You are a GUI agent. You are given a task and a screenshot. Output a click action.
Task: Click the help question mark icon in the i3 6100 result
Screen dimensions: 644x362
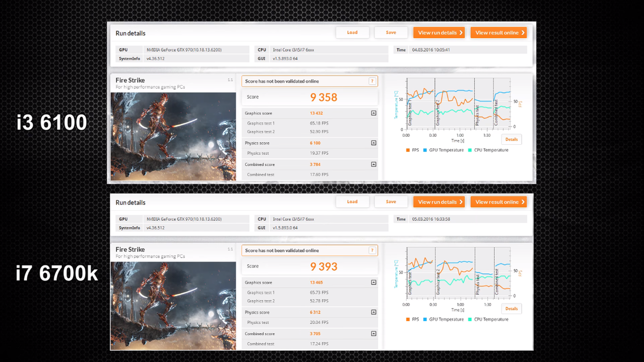click(371, 81)
